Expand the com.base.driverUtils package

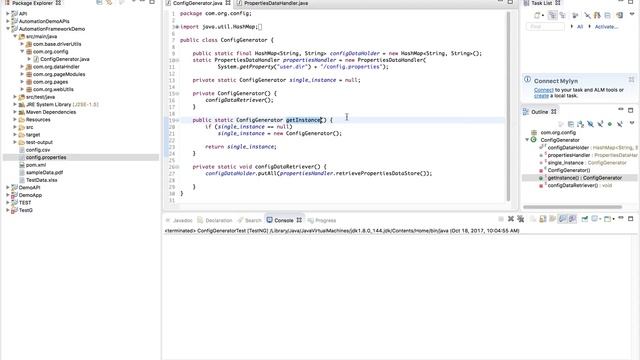pos(22,44)
